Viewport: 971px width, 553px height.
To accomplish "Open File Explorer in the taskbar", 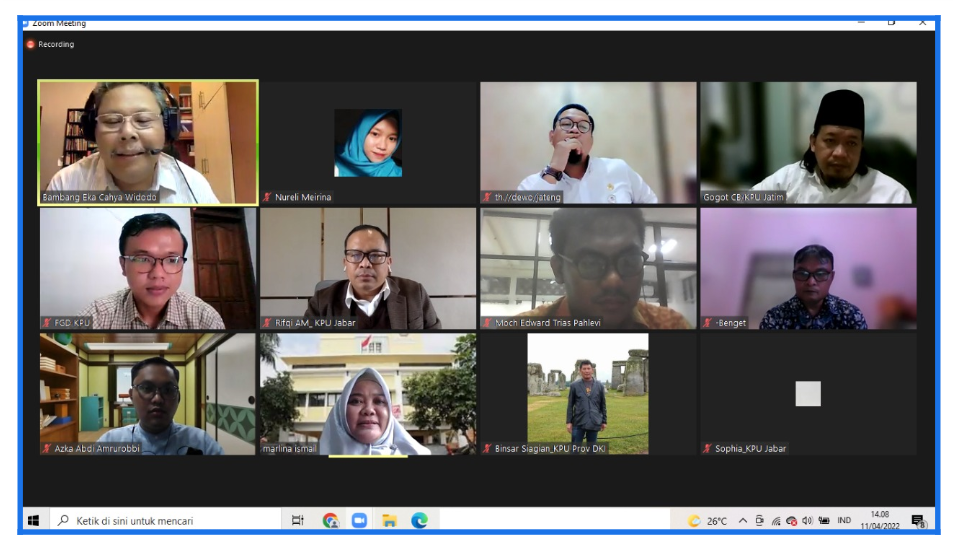I will click(x=389, y=520).
